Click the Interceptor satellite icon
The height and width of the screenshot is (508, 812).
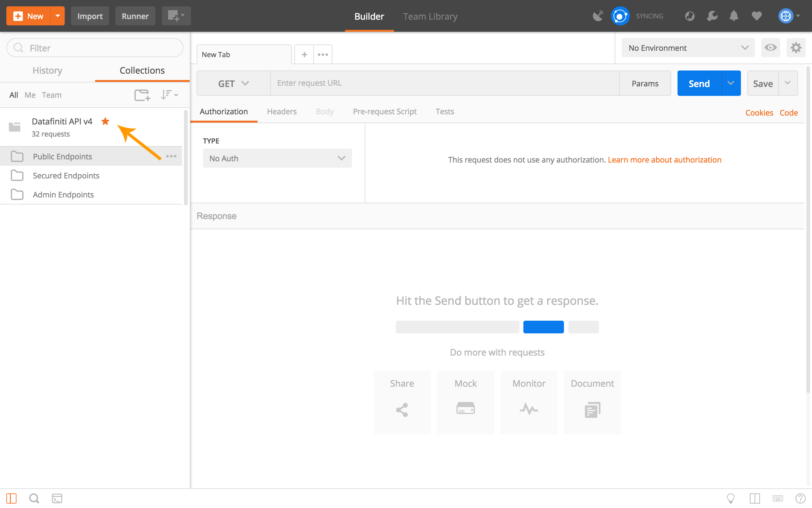click(x=598, y=16)
